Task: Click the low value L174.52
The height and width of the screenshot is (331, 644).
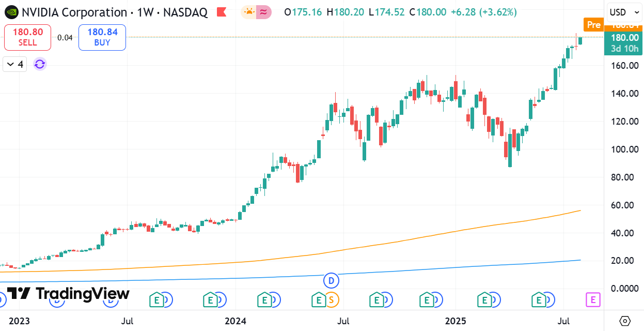Action: click(x=386, y=12)
